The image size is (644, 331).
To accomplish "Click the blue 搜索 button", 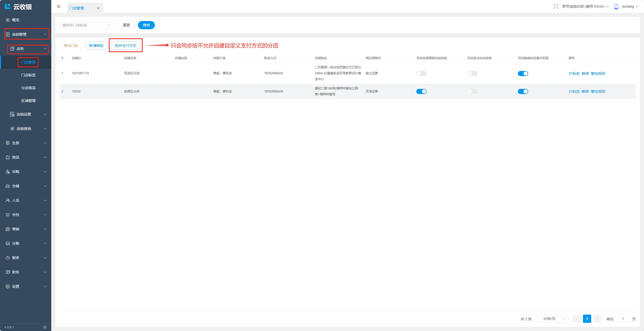I will tap(146, 25).
